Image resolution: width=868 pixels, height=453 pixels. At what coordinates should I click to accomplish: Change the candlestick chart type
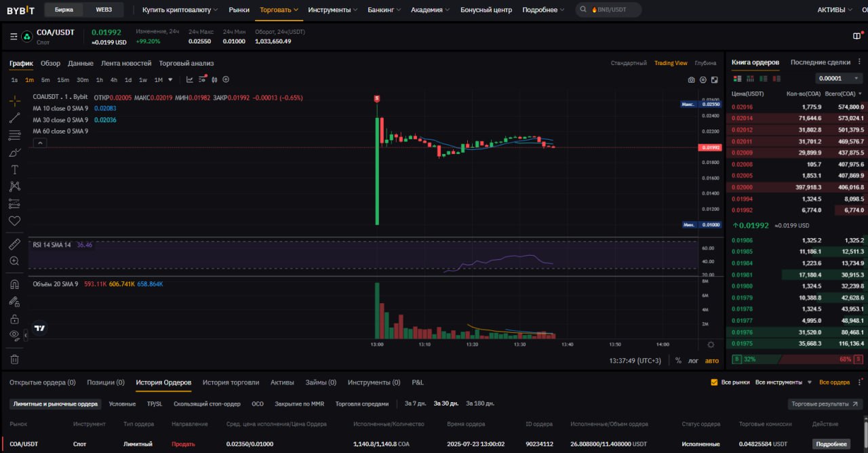(214, 79)
